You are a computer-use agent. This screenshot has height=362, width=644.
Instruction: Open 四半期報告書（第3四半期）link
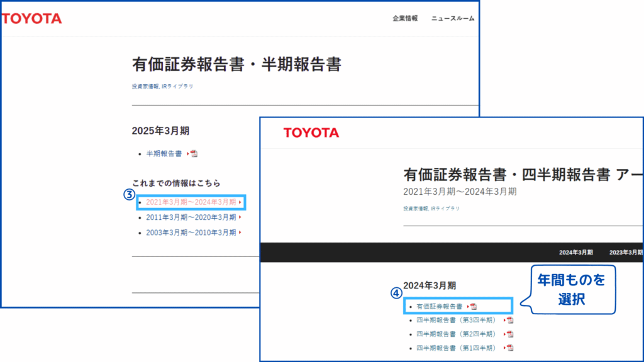tap(458, 320)
